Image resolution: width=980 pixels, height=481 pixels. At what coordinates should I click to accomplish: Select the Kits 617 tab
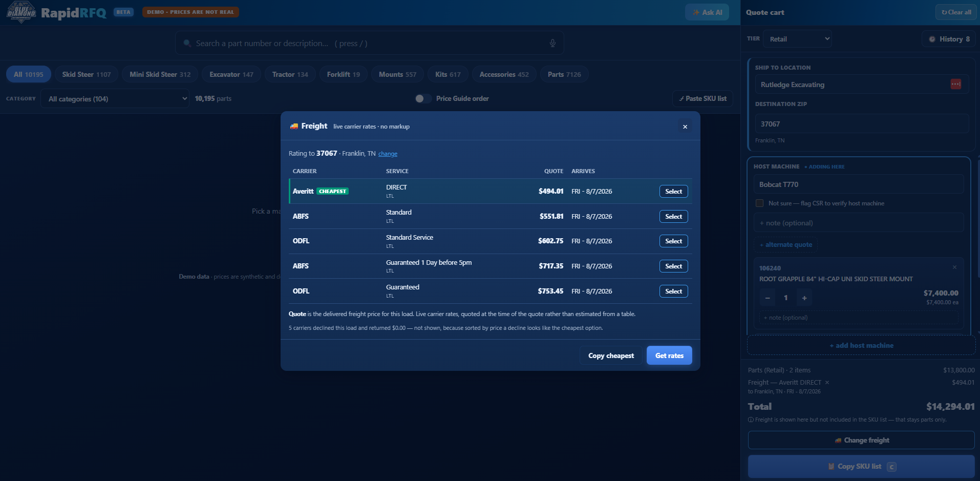pyautogui.click(x=448, y=74)
